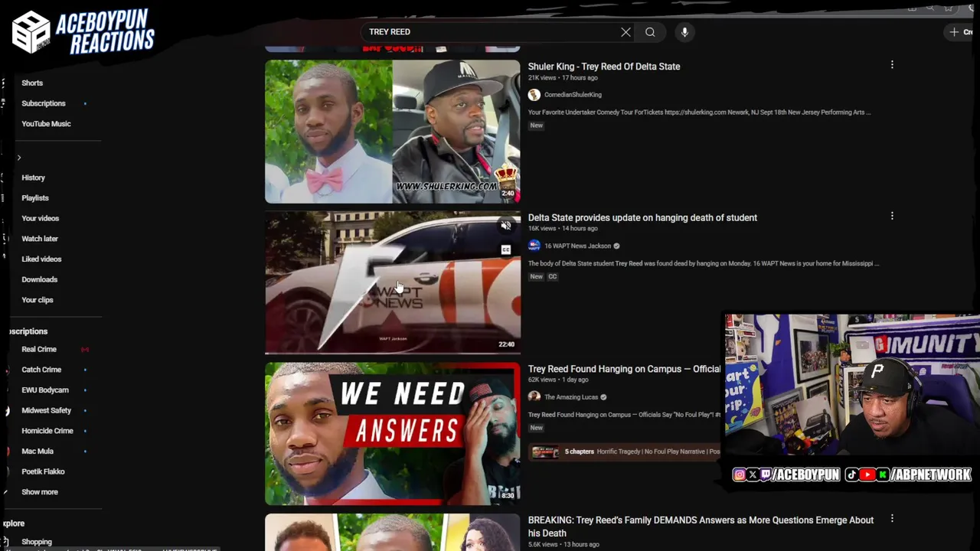This screenshot has height=551, width=980.
Task: Open more options for the Shuler King video
Action: pyautogui.click(x=892, y=65)
